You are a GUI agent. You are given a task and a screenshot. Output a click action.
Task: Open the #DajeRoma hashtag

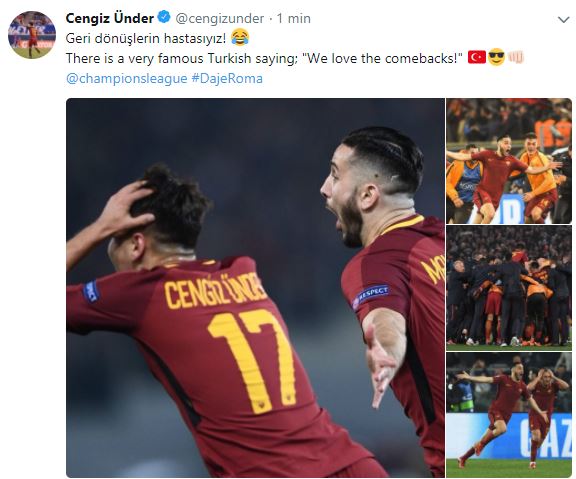pyautogui.click(x=227, y=78)
